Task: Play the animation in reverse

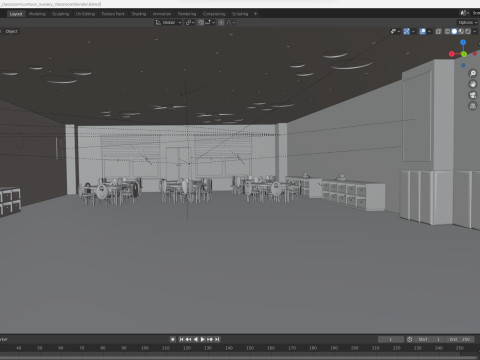Action: (x=196, y=339)
